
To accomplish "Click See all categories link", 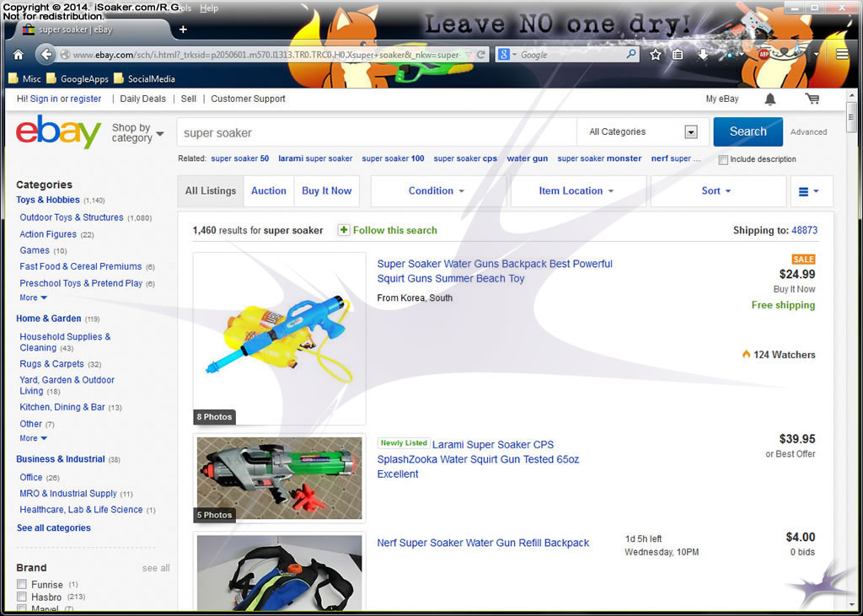I will point(54,528).
